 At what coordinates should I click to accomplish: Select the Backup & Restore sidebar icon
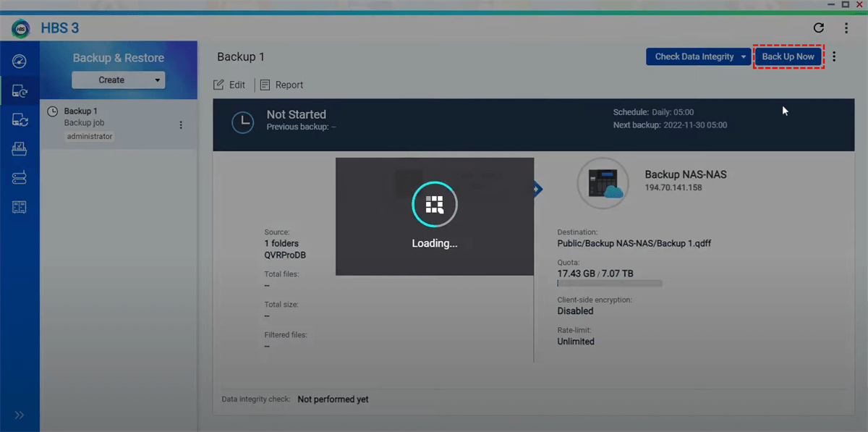pyautogui.click(x=20, y=91)
